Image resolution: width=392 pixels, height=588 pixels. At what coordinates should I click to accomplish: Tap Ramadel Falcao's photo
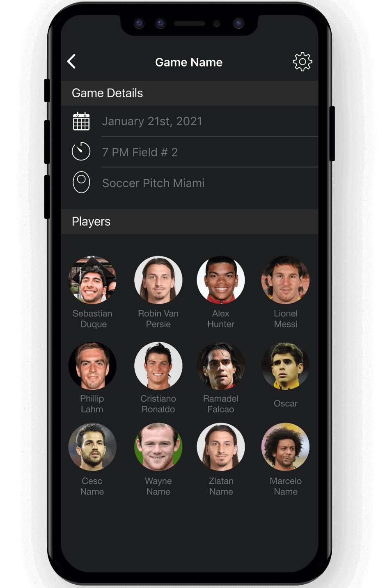point(221,366)
